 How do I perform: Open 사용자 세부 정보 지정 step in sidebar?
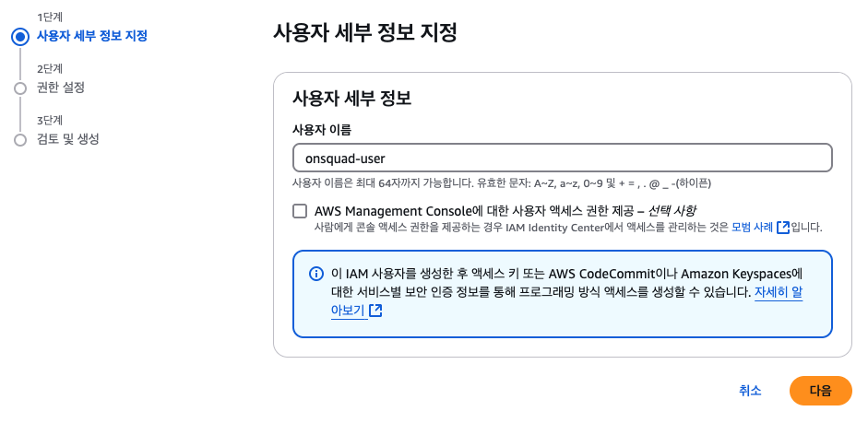(x=92, y=37)
